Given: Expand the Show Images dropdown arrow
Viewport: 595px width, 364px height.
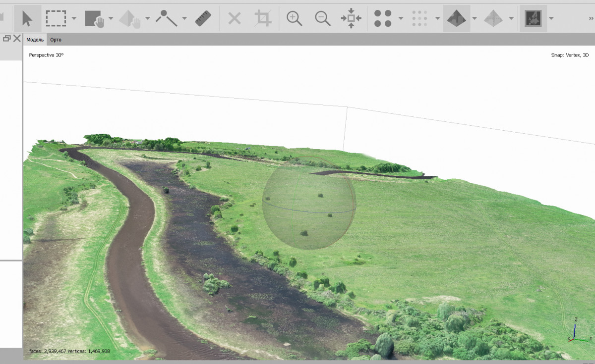Looking at the screenshot, I should tap(551, 18).
